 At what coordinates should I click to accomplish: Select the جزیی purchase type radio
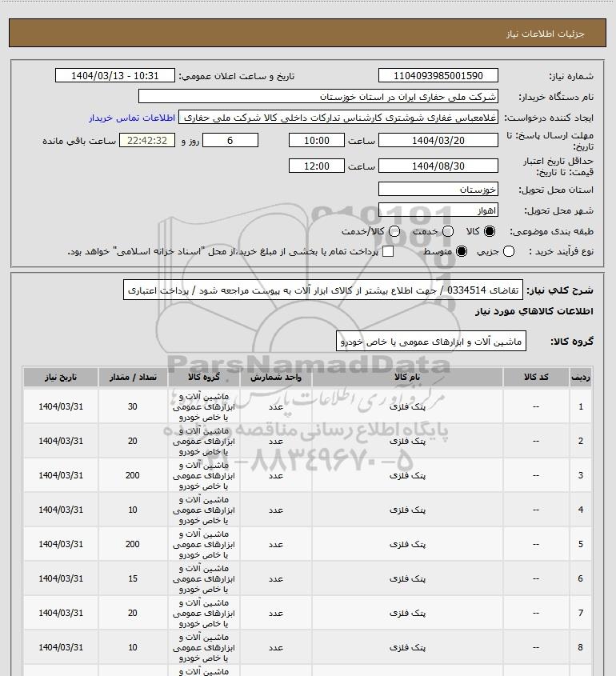[509, 252]
